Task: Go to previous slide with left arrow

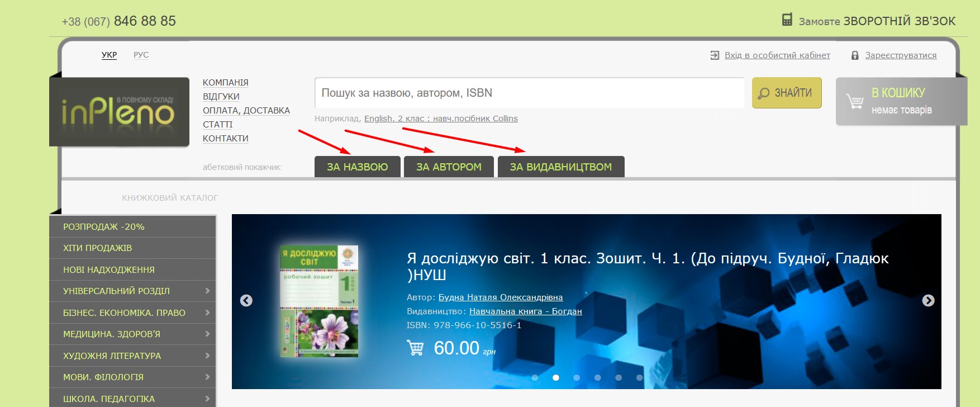Action: point(246,301)
